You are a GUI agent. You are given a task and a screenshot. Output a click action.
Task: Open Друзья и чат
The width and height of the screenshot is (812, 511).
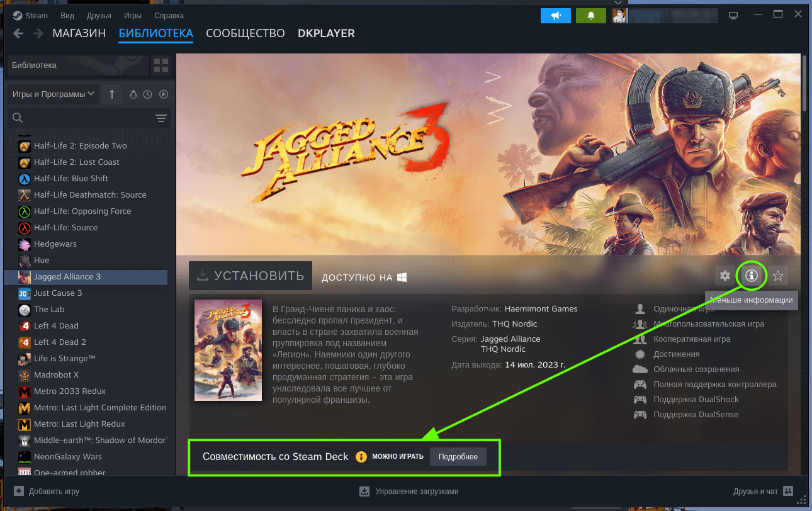[764, 491]
